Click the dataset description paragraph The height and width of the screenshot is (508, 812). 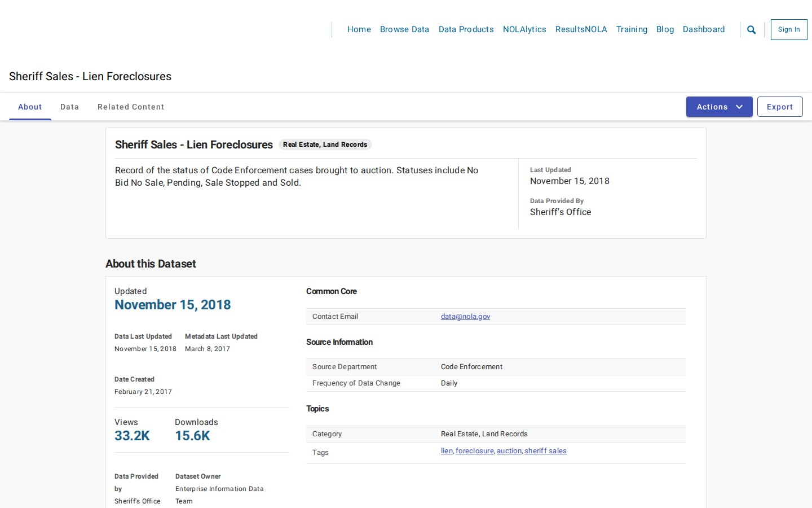pos(297,177)
